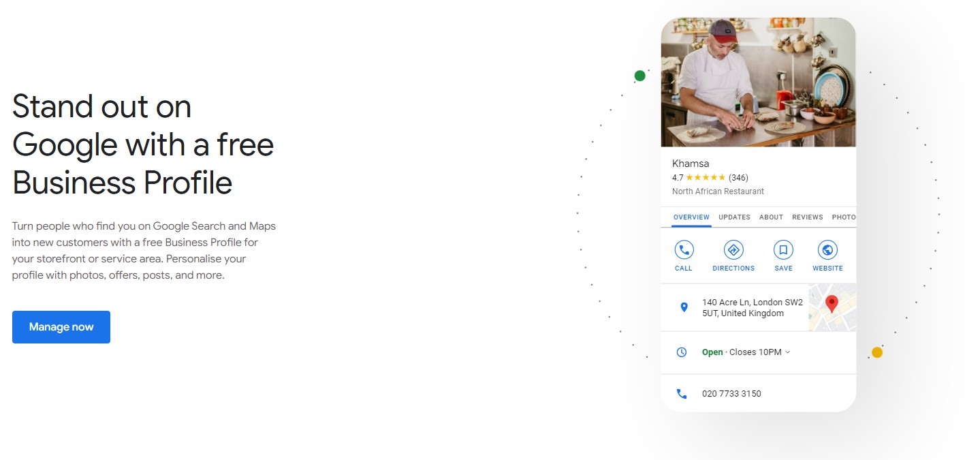The image size is (980, 460).
Task: Click the Khamsa business name
Action: [691, 164]
